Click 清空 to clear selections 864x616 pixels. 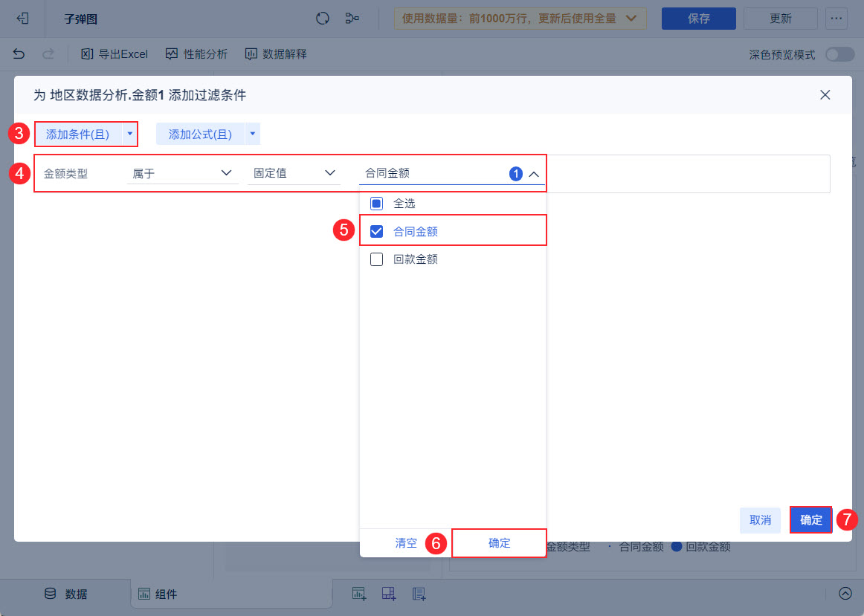pos(406,542)
